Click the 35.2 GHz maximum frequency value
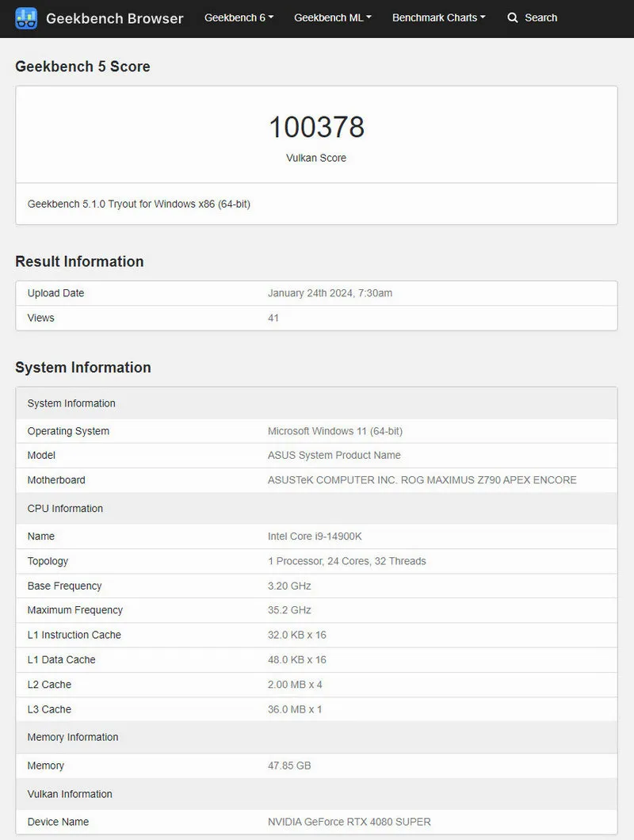634x840 pixels. [x=289, y=610]
